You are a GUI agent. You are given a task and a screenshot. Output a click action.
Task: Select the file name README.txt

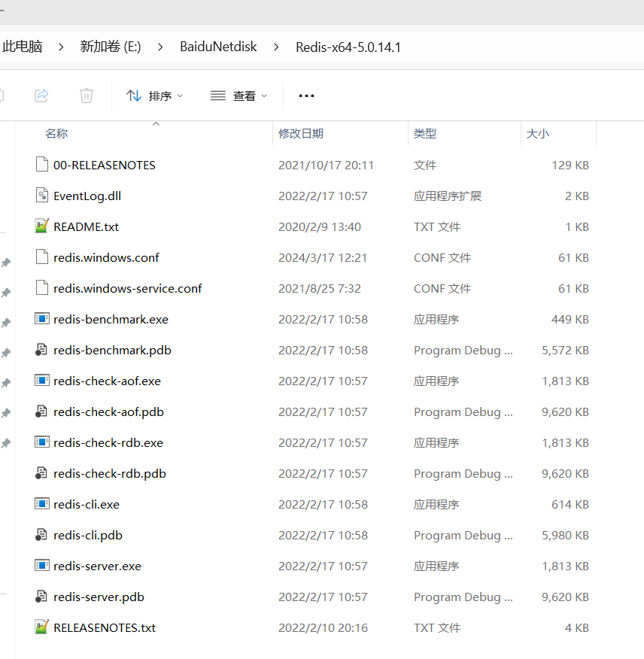point(87,227)
